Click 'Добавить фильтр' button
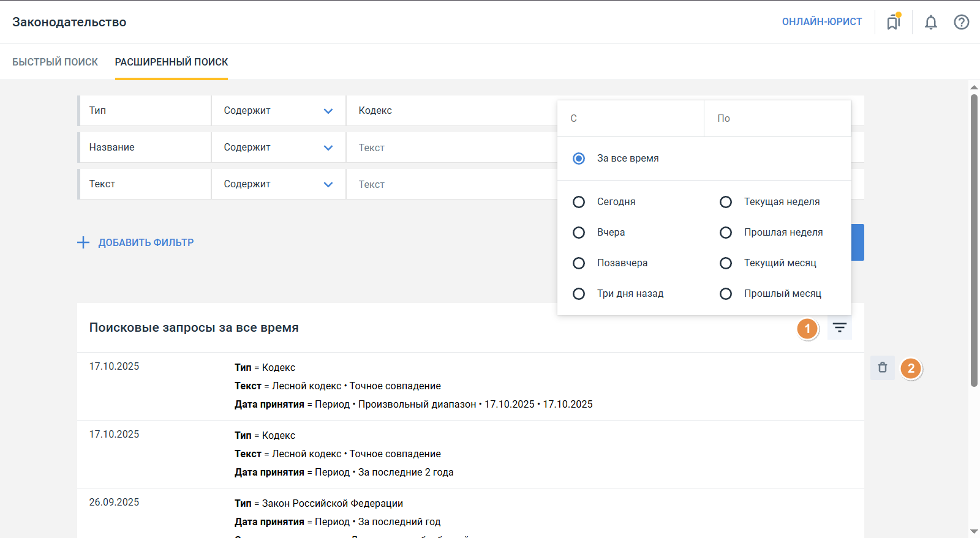The width and height of the screenshot is (980, 538). click(146, 242)
